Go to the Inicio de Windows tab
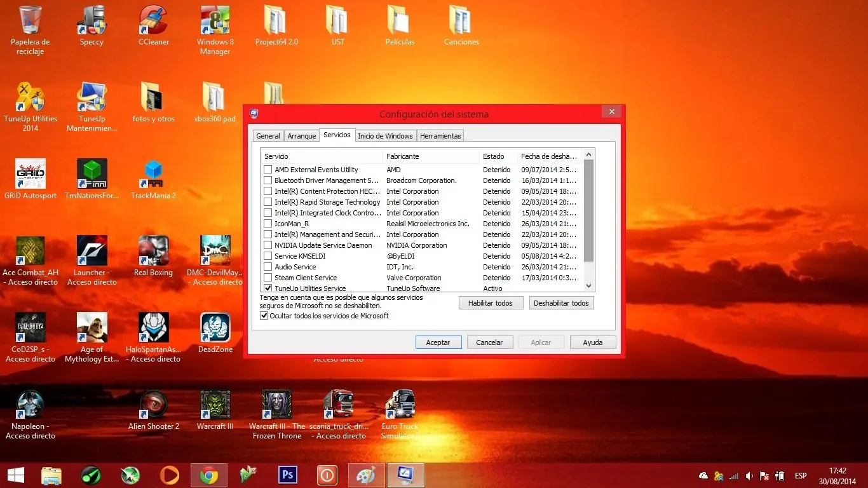The width and height of the screenshot is (868, 488). click(385, 136)
